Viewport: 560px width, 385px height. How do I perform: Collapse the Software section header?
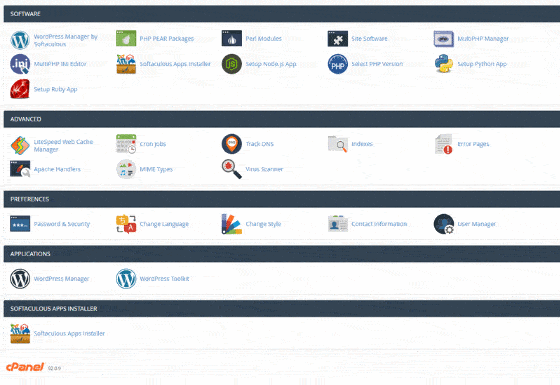(282, 14)
